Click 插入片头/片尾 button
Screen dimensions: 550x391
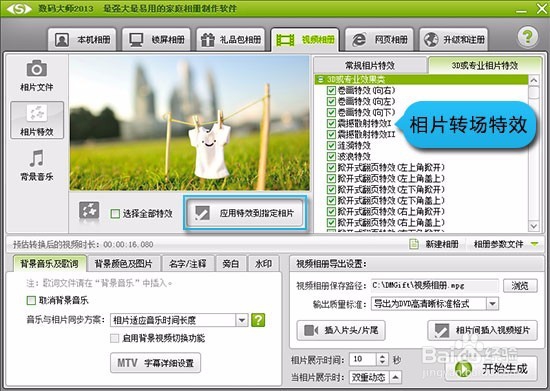pos(341,330)
